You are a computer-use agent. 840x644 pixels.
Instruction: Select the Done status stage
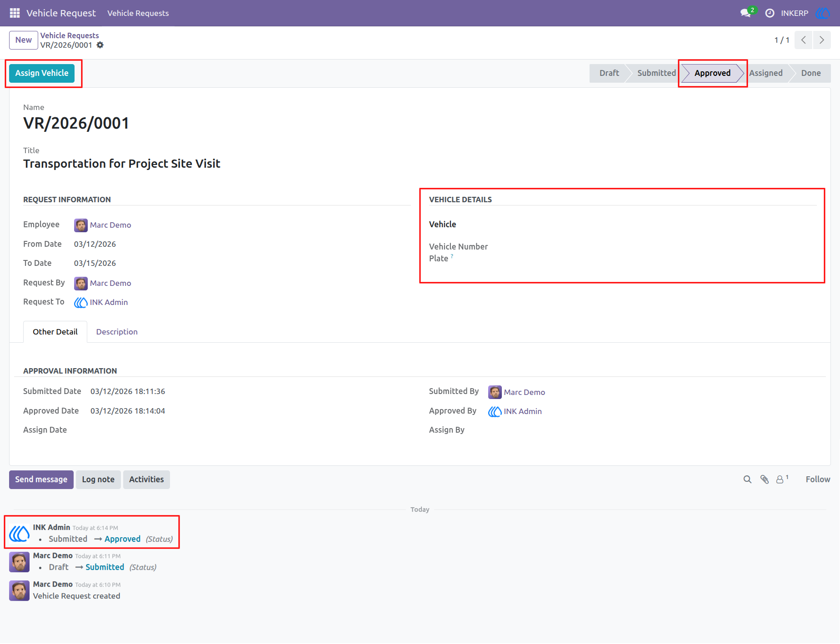pyautogui.click(x=811, y=73)
